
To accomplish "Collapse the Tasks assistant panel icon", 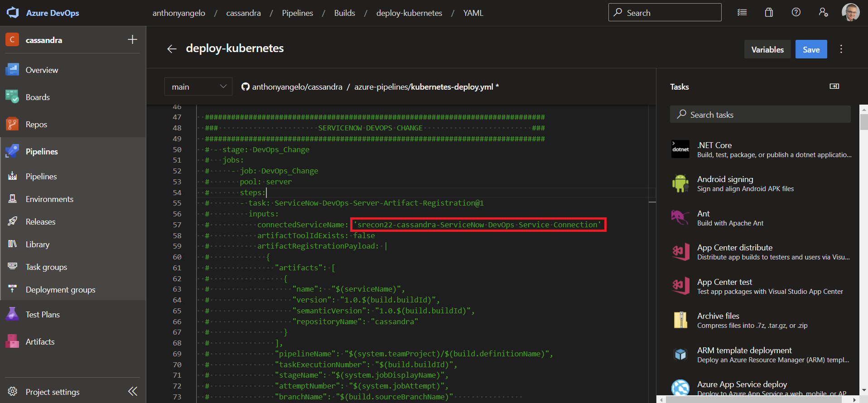I will pos(834,86).
